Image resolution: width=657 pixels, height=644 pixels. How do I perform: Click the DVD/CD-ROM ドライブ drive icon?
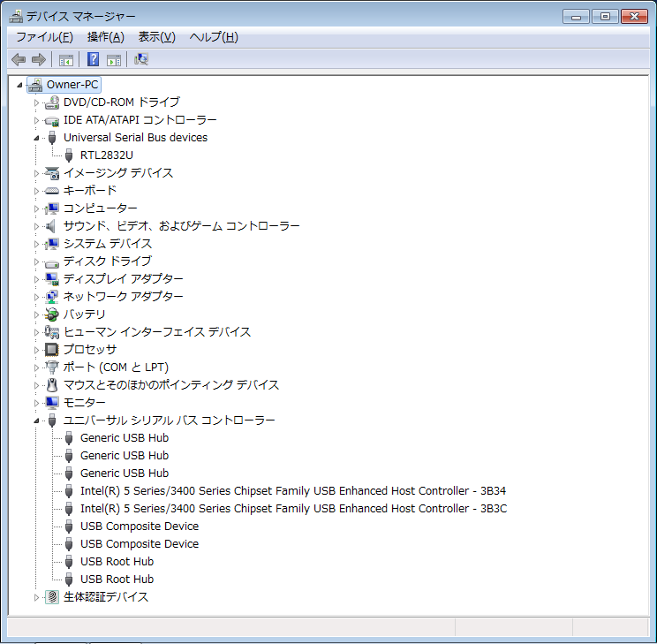pos(52,102)
